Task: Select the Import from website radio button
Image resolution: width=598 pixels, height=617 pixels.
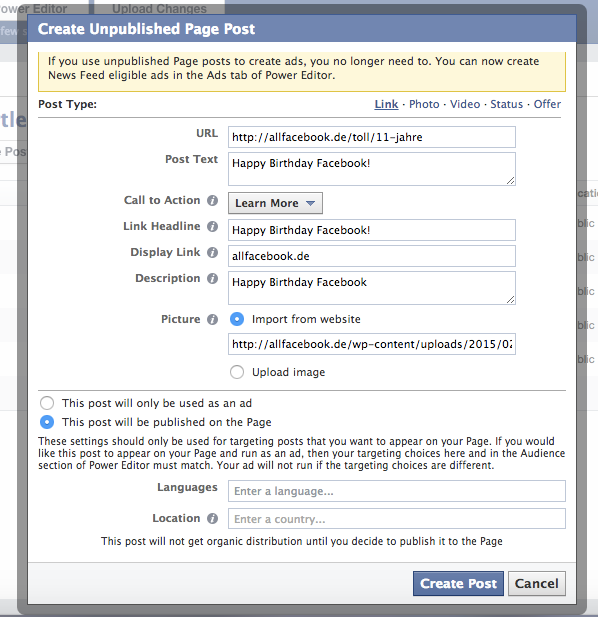Action: (x=237, y=319)
